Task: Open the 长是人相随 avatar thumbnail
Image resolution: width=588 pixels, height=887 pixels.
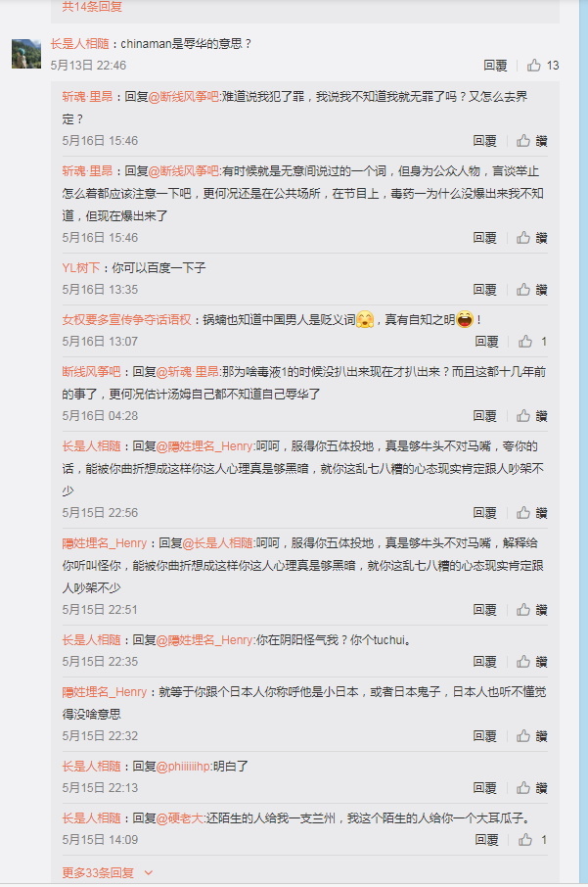Action: (26, 54)
